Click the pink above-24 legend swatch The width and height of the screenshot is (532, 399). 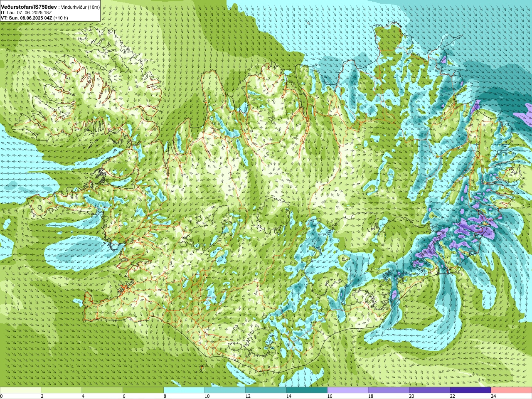tap(512, 390)
